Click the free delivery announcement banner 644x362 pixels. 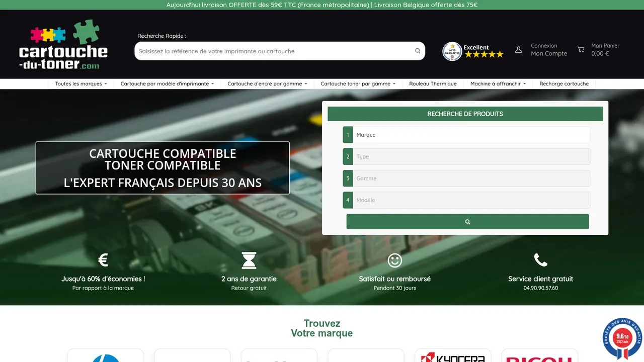point(322,5)
